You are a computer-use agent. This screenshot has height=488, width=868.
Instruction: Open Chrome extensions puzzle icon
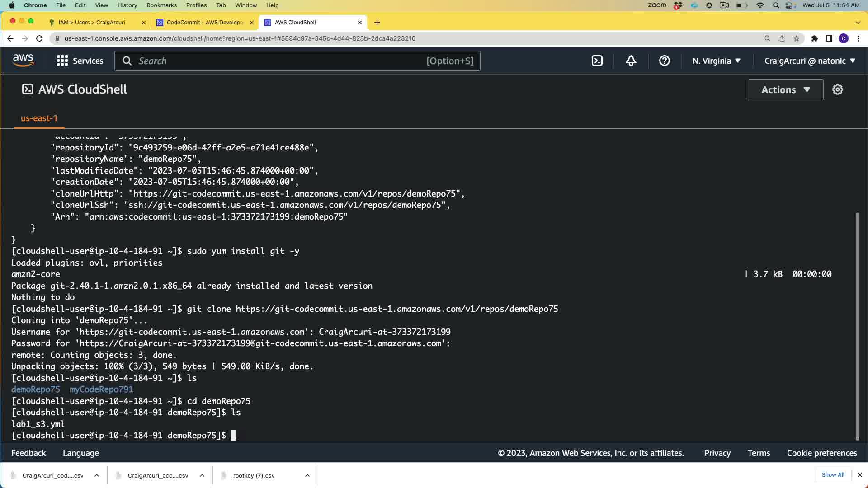[x=814, y=38]
